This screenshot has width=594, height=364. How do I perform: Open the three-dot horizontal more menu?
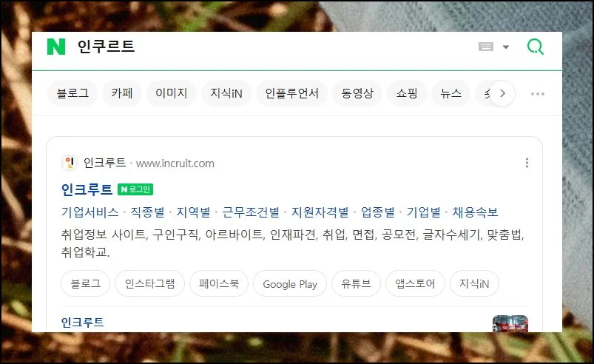(538, 93)
